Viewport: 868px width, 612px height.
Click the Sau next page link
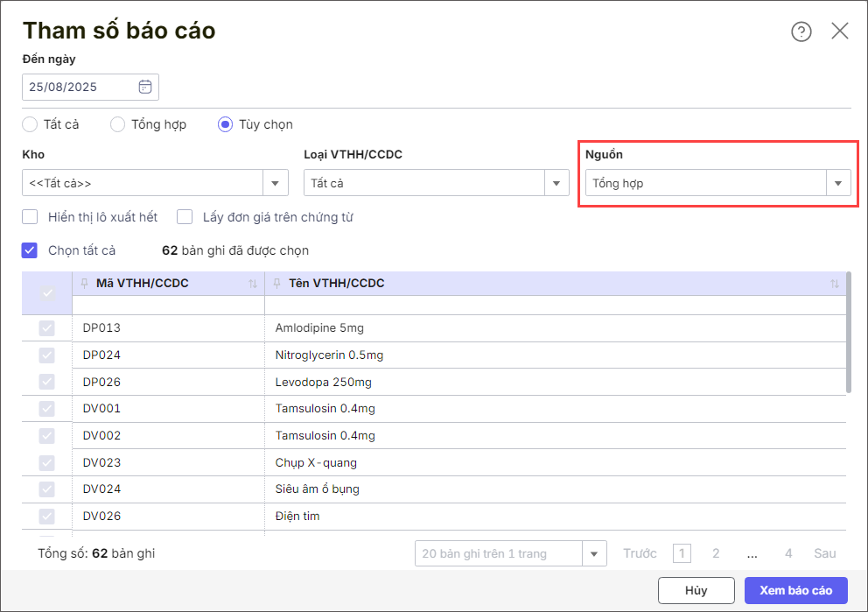[824, 553]
